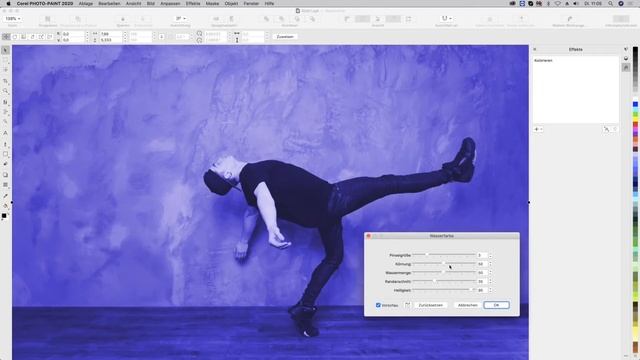Viewport: 640px width, 360px height.
Task: Select the Fill bucket tool
Action: point(5,206)
